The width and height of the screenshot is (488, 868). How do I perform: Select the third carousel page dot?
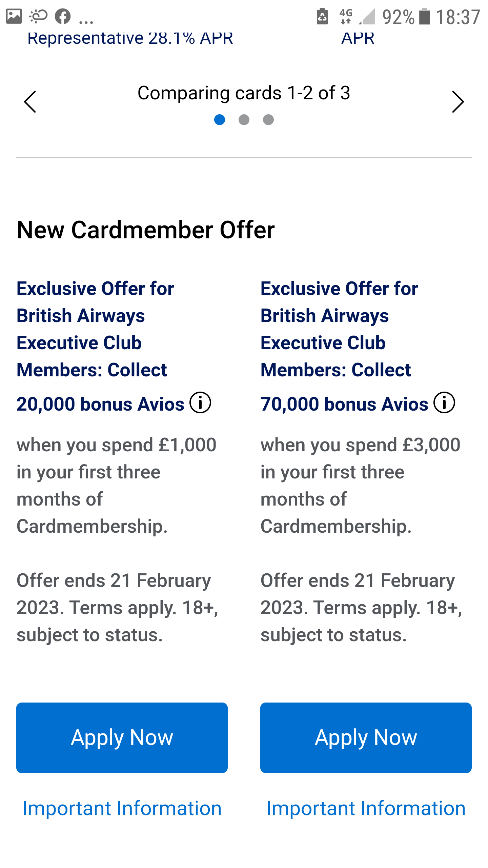pyautogui.click(x=268, y=120)
